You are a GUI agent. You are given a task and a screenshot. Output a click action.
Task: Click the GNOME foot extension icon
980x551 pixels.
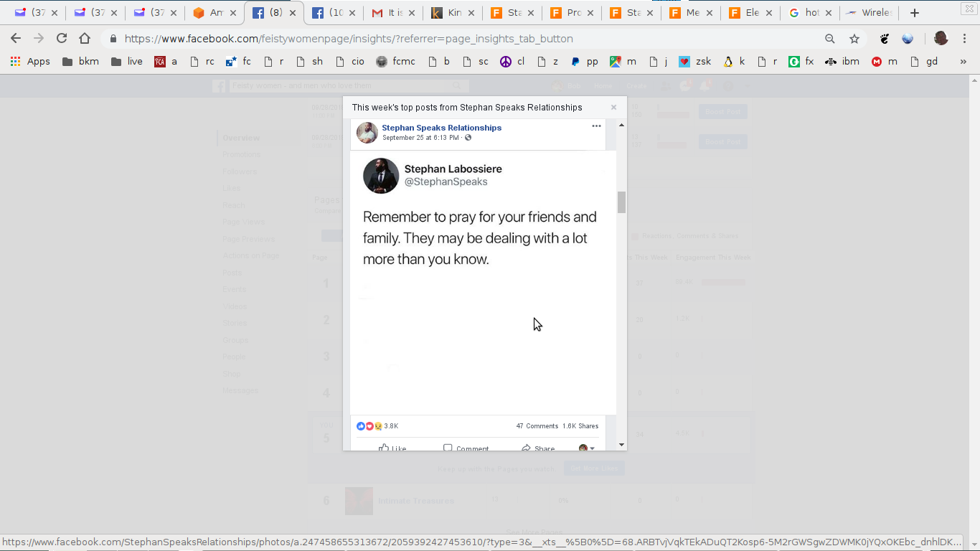tap(885, 39)
